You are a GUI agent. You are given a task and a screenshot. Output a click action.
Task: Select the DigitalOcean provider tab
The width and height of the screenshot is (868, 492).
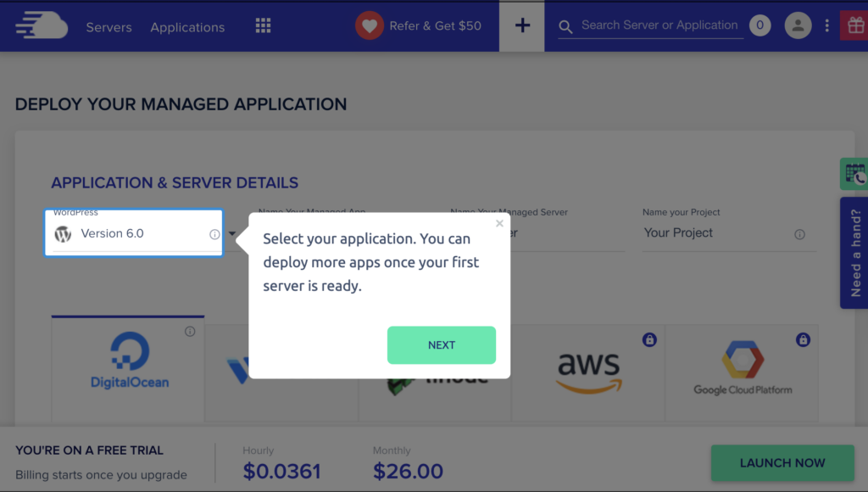(128, 369)
